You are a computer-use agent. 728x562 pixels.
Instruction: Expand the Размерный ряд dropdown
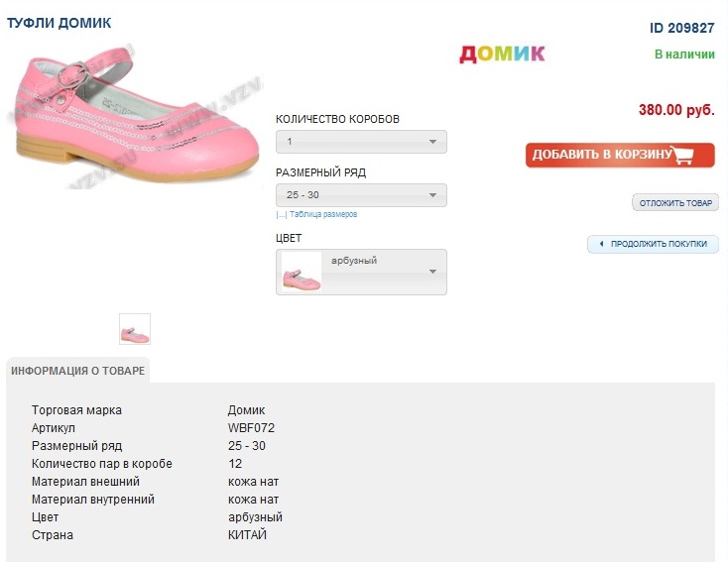[x=361, y=195]
